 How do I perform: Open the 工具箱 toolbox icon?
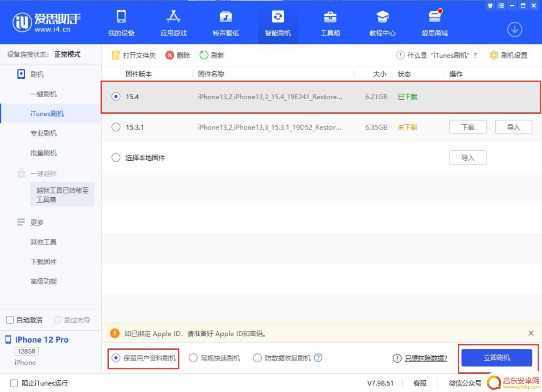coord(330,17)
